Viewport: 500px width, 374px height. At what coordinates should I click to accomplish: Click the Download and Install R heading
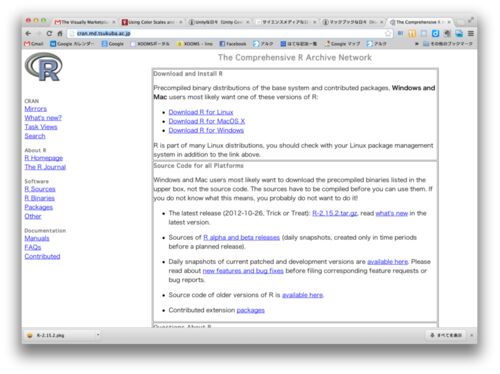pos(188,74)
